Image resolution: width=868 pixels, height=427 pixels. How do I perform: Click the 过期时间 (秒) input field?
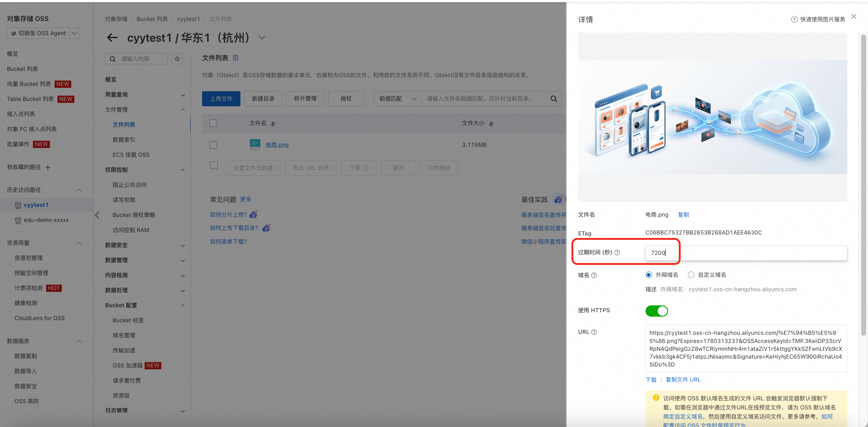tap(746, 253)
